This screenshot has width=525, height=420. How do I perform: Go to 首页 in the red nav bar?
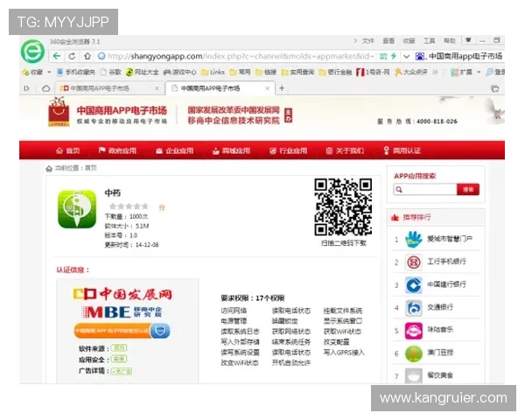[x=68, y=150]
